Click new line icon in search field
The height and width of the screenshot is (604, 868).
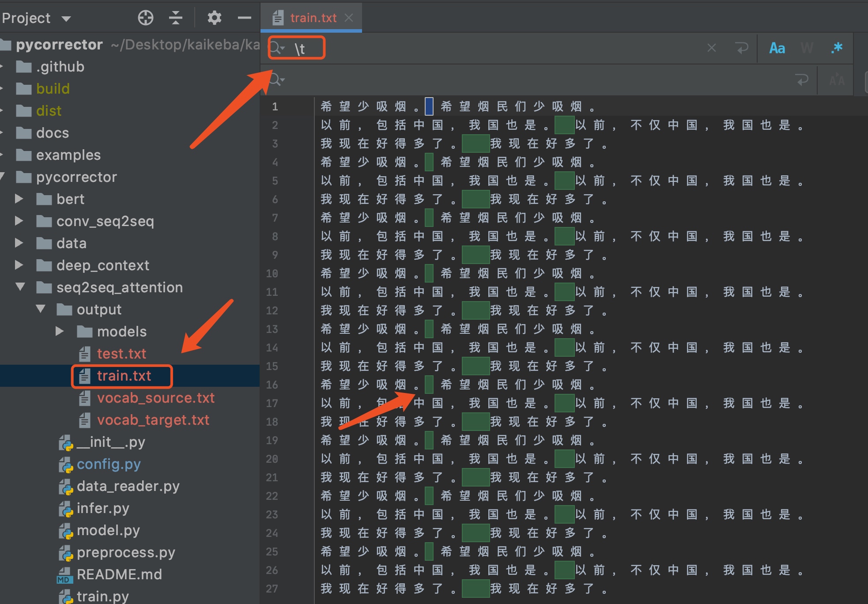pos(742,48)
